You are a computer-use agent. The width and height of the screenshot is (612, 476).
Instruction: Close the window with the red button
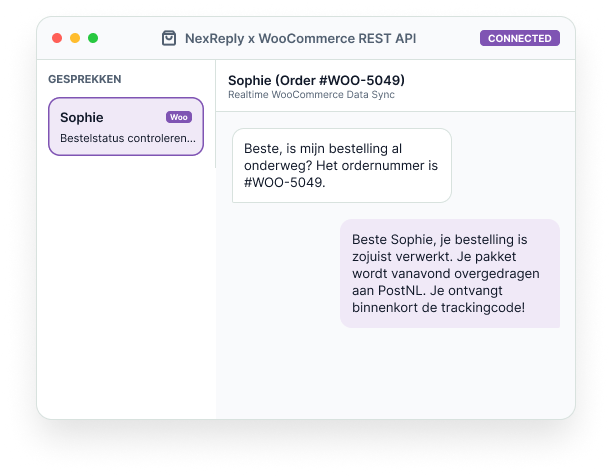[x=57, y=38]
